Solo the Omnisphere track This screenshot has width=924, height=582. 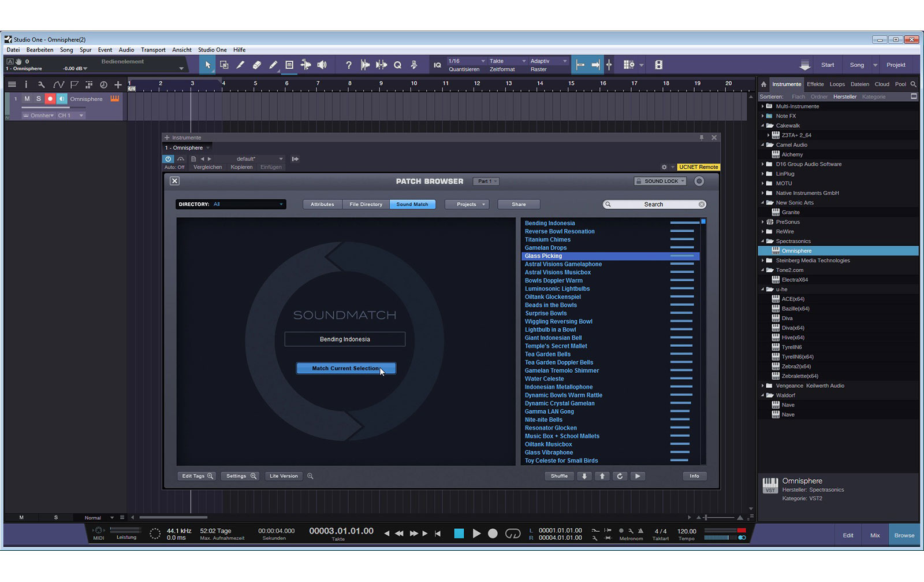coord(39,99)
